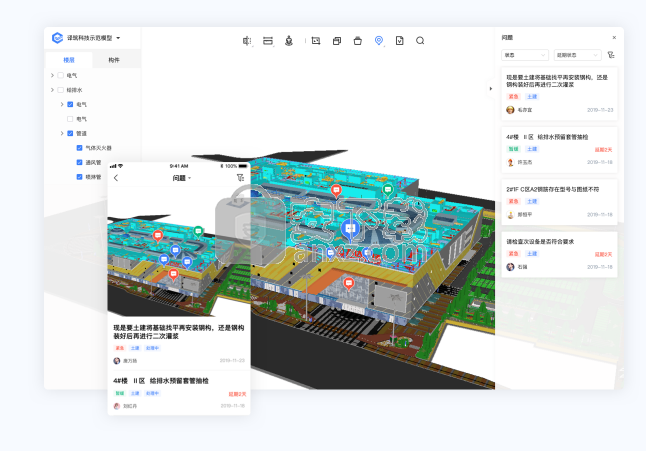The width and height of the screenshot is (646, 451).
Task: Click the green issue marker on desktop model
Action: pos(387,190)
